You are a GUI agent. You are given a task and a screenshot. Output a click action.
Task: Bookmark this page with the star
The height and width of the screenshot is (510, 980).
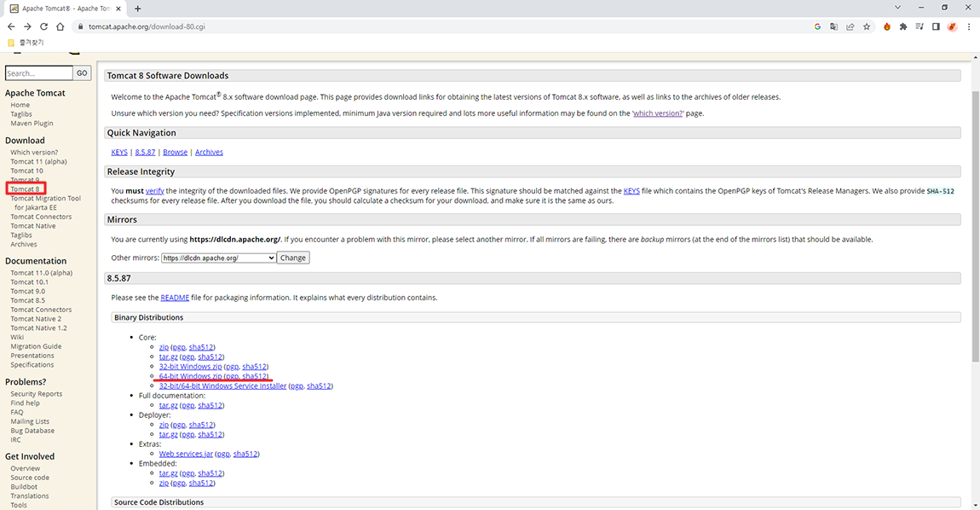(867, 27)
